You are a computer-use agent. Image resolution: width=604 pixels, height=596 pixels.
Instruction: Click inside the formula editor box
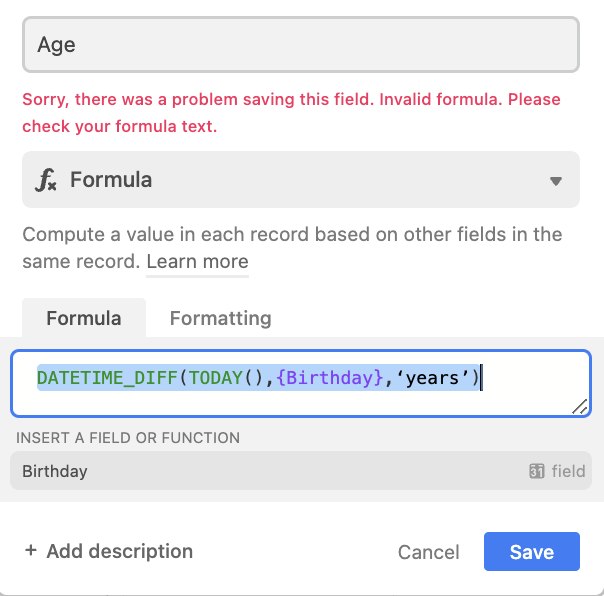tap(301, 383)
